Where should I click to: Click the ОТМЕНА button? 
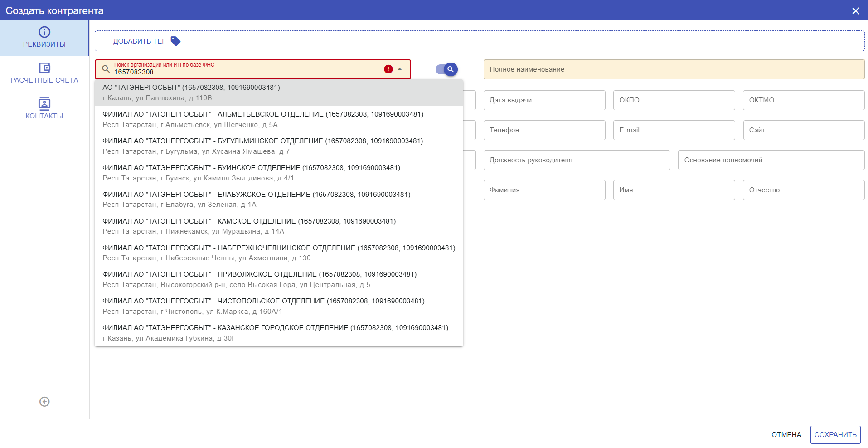[786, 435]
